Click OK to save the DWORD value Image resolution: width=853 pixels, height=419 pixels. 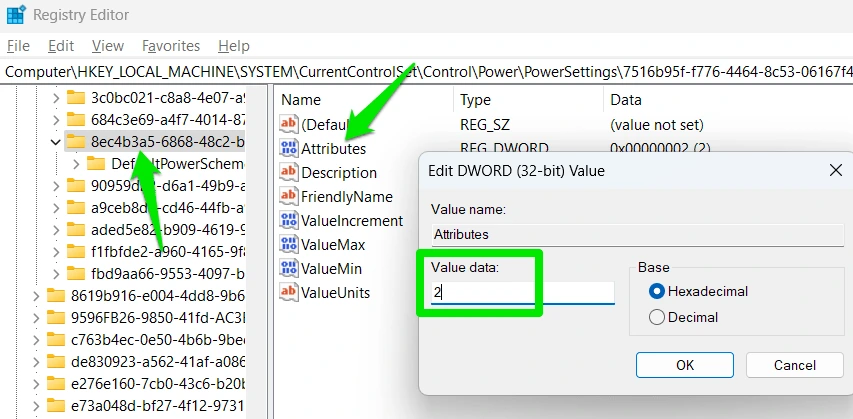(x=684, y=365)
